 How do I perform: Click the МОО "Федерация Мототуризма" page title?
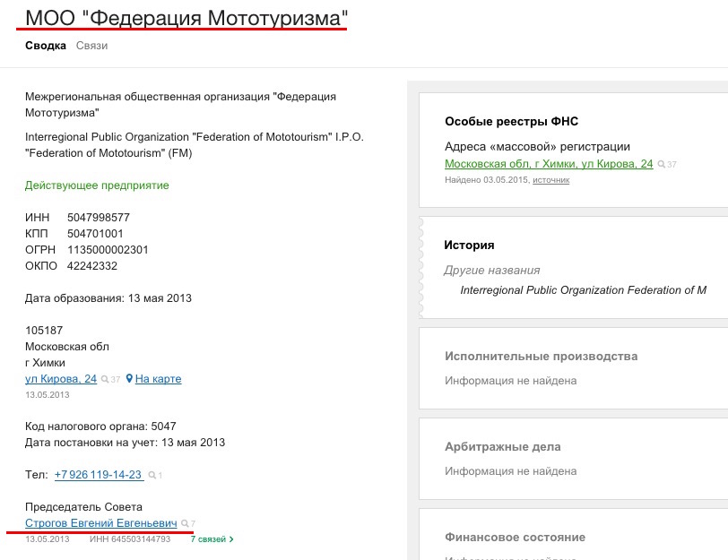[186, 19]
